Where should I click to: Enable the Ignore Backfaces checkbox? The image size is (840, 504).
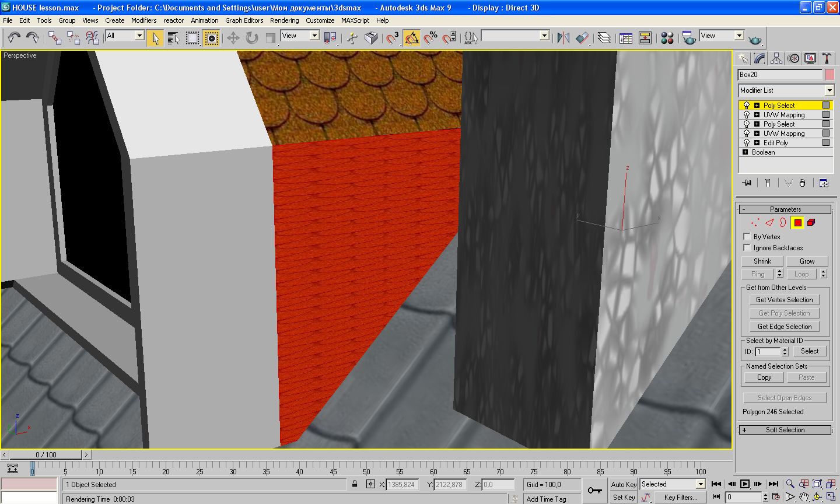(747, 247)
